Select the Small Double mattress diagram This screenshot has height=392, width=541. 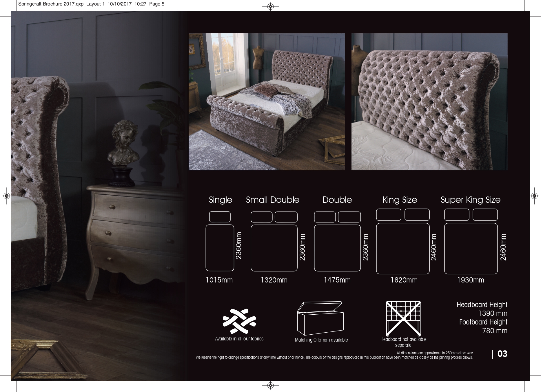[x=273, y=248]
